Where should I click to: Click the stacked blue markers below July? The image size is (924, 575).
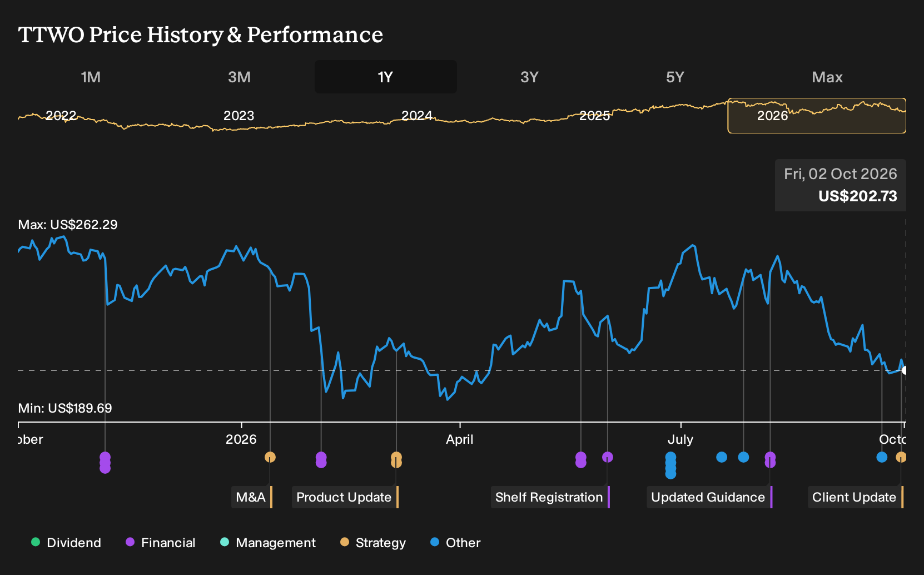[x=671, y=465]
